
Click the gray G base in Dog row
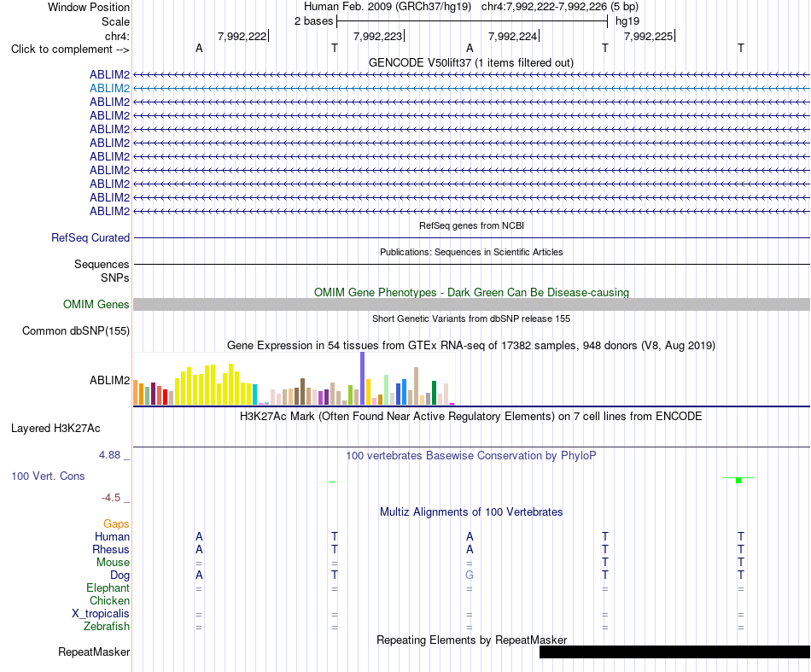coord(470,576)
